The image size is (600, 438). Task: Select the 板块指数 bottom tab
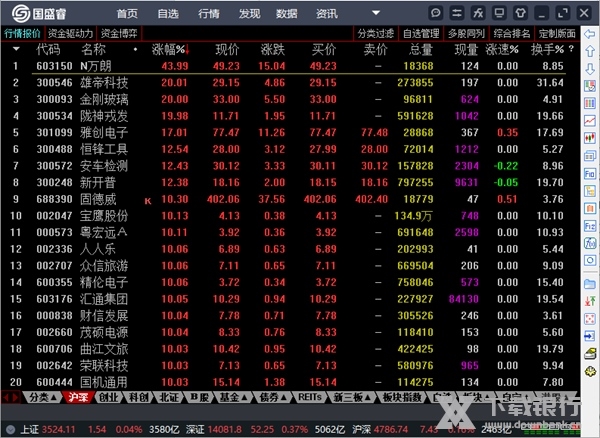tap(402, 397)
